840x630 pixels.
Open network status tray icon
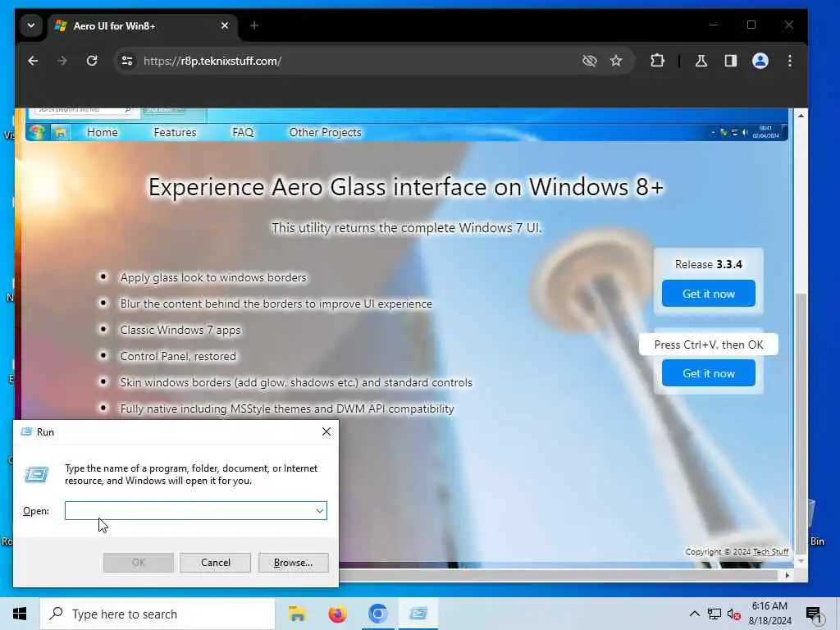coord(714,614)
